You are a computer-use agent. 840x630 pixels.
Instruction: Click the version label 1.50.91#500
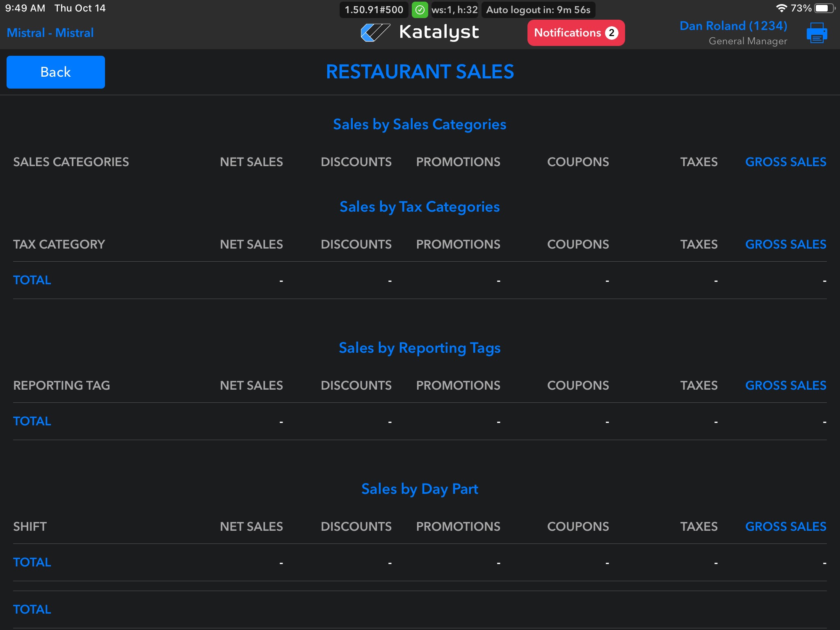[x=374, y=10]
